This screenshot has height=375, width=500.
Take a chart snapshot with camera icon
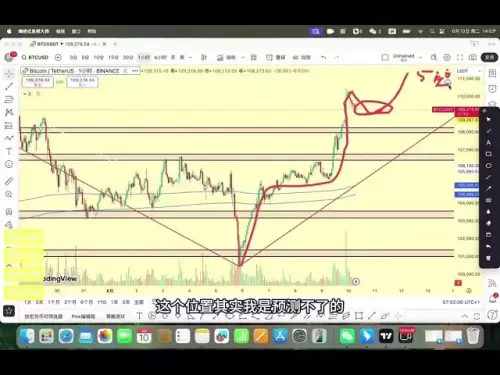pos(473,57)
